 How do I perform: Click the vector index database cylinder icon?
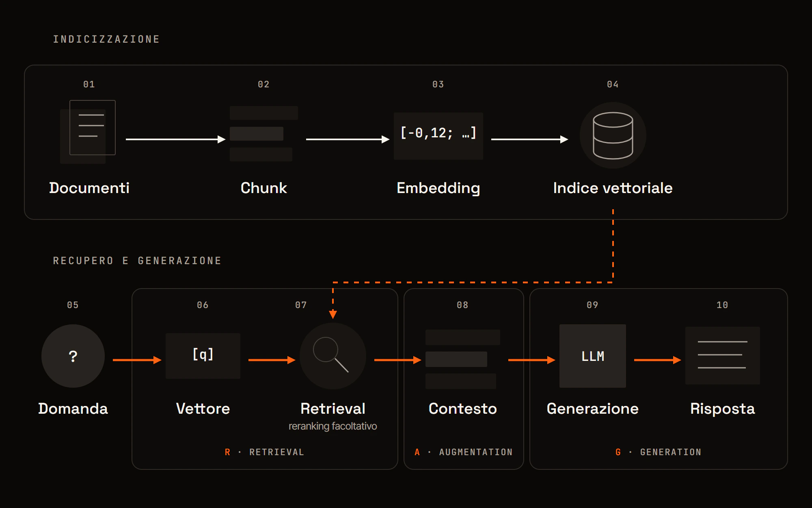coord(613,135)
